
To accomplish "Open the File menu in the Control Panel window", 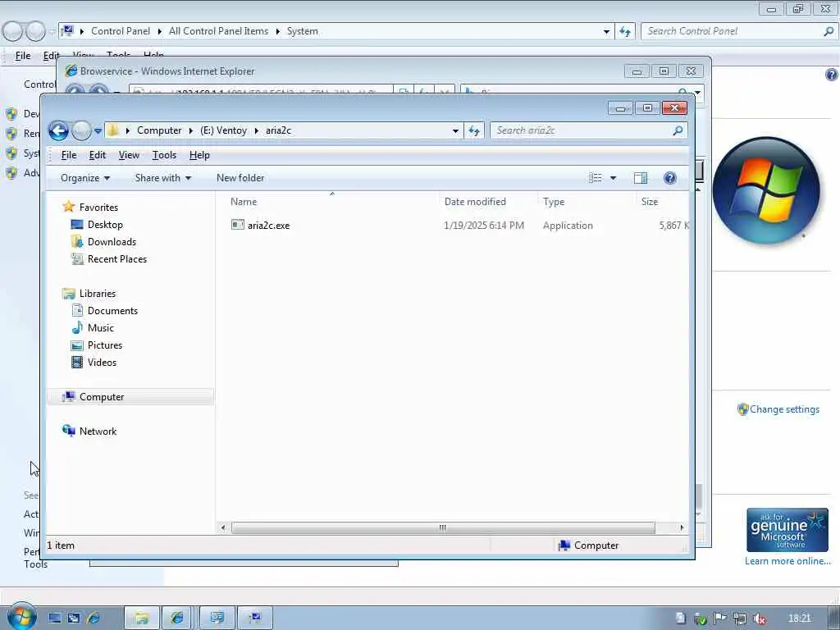I will [23, 55].
